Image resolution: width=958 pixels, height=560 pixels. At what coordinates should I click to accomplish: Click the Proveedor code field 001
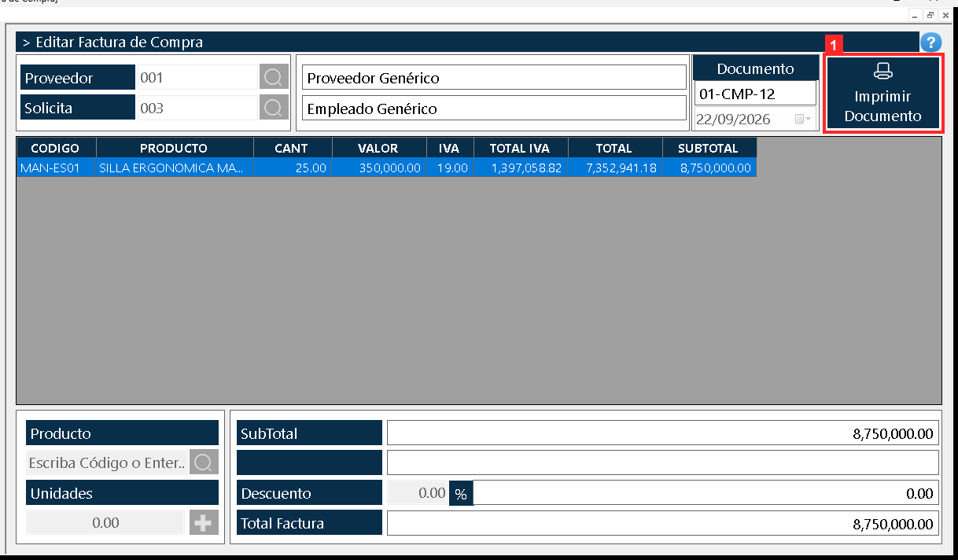pos(197,78)
